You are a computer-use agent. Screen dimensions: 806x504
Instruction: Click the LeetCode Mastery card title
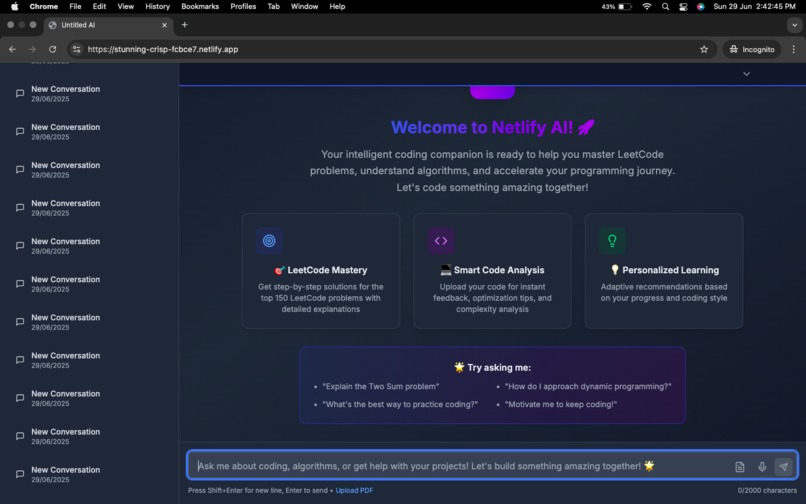321,270
